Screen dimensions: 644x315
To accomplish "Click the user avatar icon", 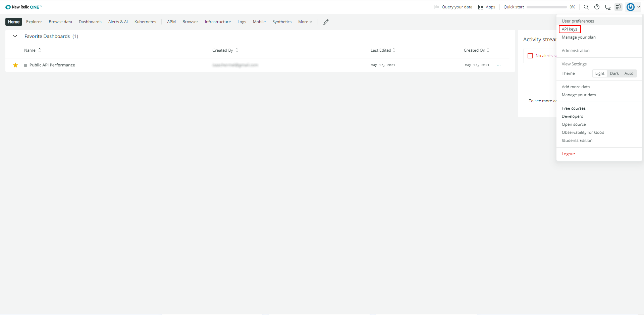I will click(x=631, y=7).
